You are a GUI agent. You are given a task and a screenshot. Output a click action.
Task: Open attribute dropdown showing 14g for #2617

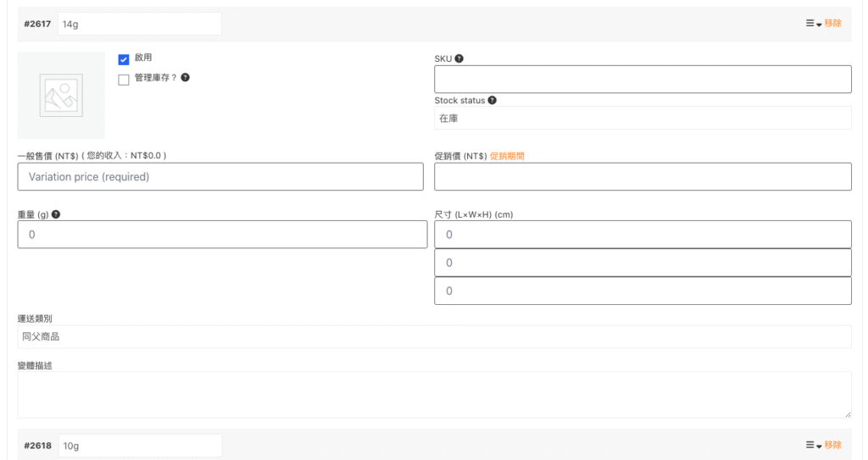[x=140, y=24]
